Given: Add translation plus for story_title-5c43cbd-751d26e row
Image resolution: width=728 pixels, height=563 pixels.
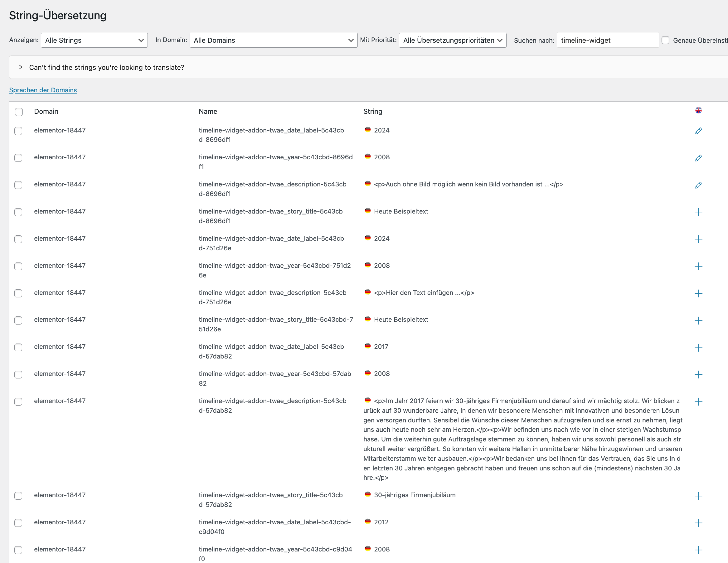Looking at the screenshot, I should coord(698,320).
